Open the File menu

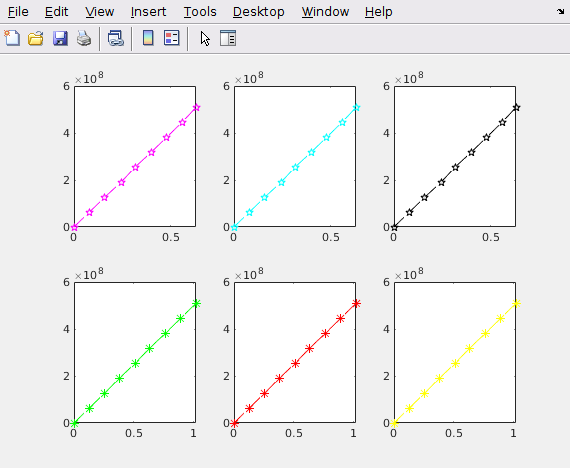[18, 12]
